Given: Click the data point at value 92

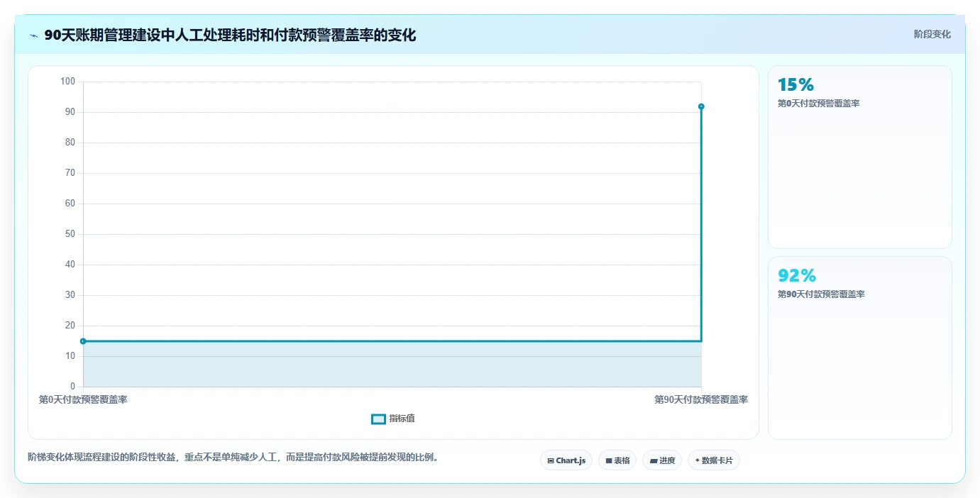Looking at the screenshot, I should 701,106.
